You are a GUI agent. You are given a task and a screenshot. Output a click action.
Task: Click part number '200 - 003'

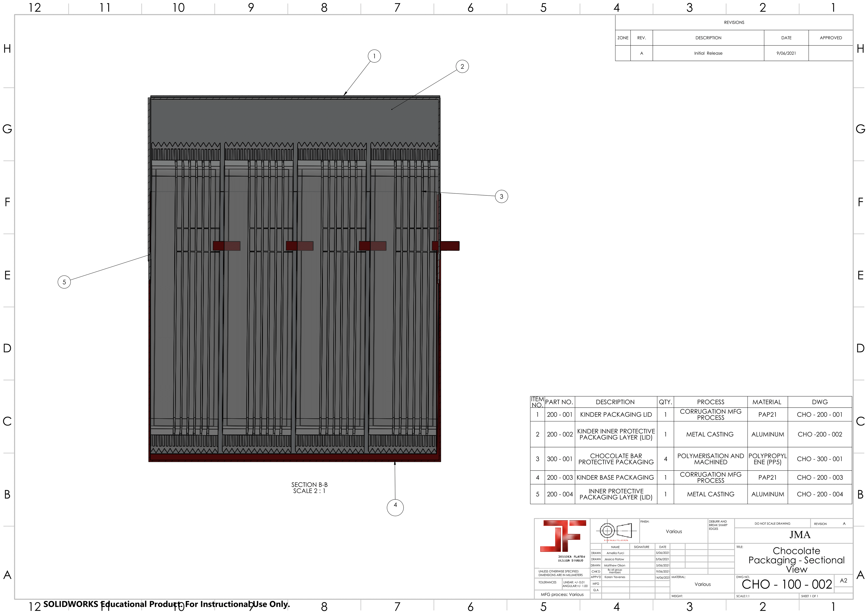point(559,477)
